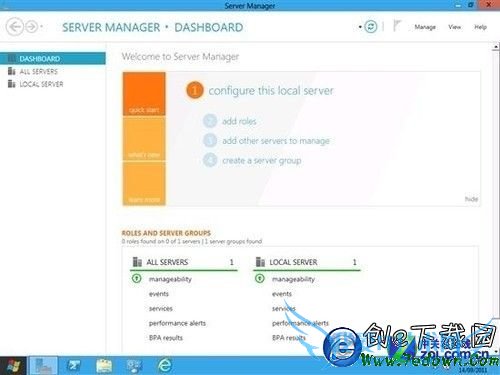Open the Local Server tile header
Image resolution: width=500 pixels, height=375 pixels.
click(307, 262)
